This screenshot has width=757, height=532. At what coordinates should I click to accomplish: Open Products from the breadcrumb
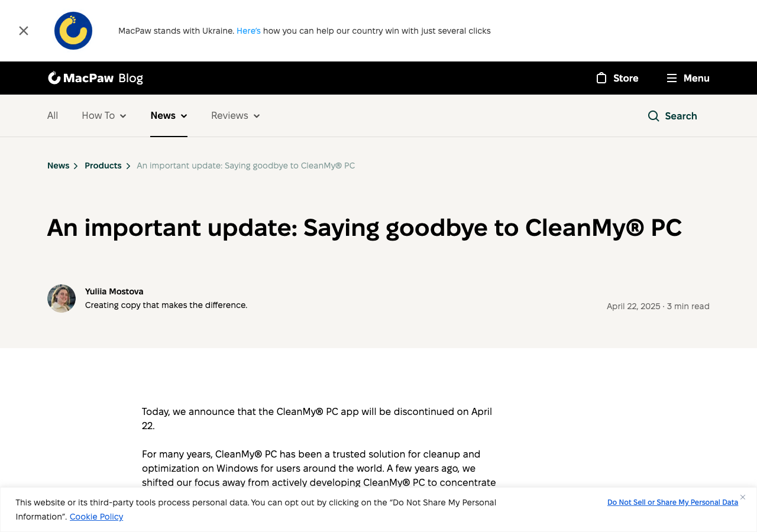point(103,166)
